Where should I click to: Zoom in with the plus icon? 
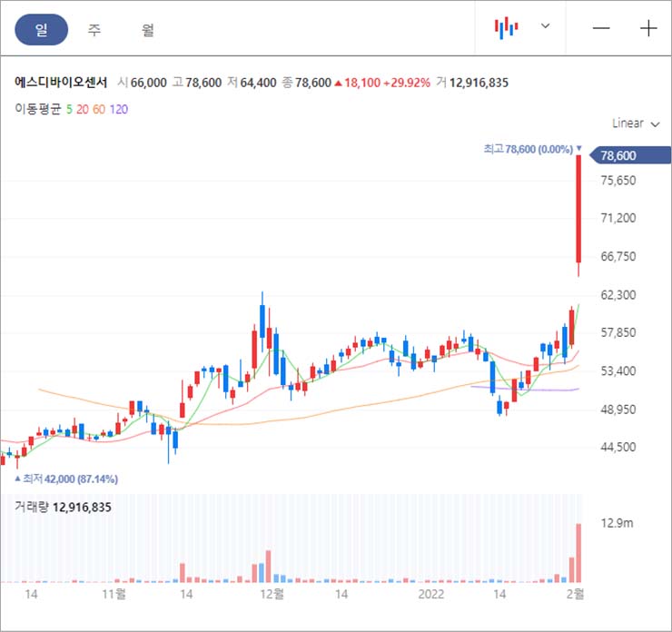pyautogui.click(x=648, y=28)
